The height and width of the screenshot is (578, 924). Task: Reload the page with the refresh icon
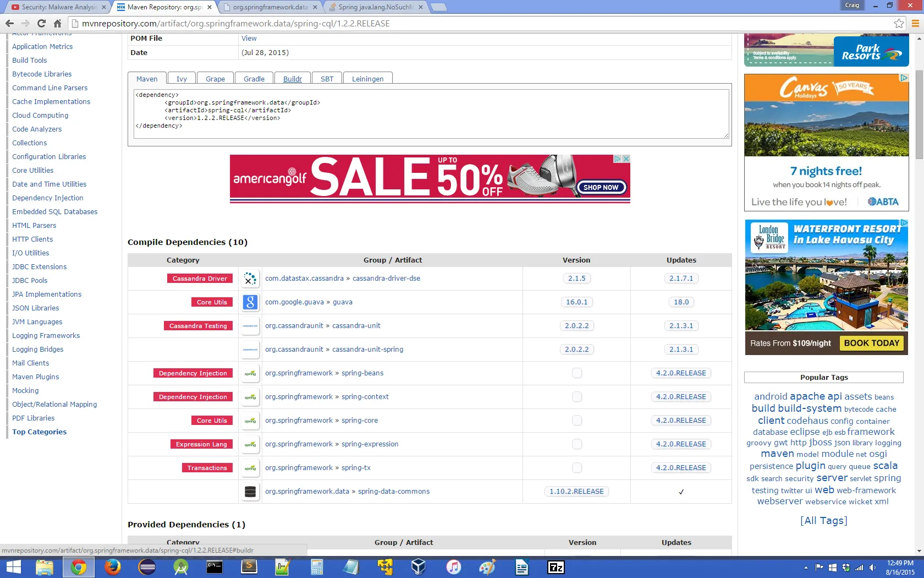pos(41,23)
